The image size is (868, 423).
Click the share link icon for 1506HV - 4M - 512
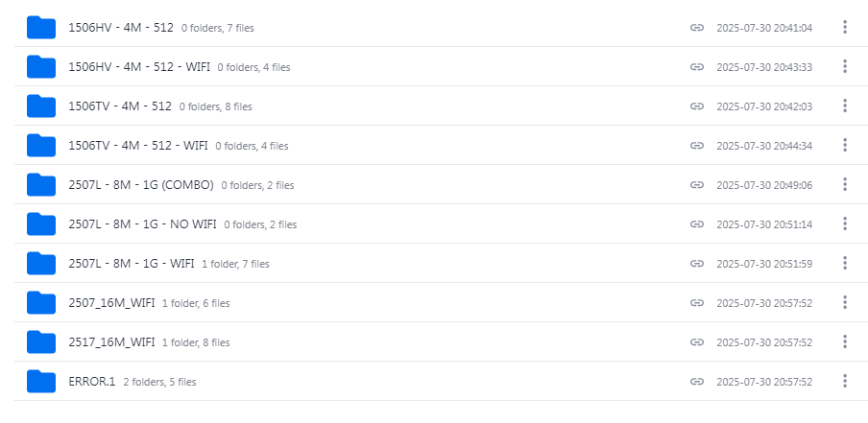click(x=698, y=28)
